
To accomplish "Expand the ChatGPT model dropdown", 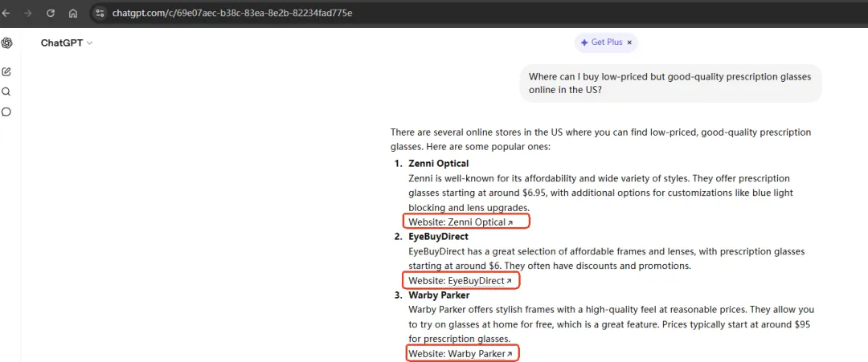I will point(67,43).
